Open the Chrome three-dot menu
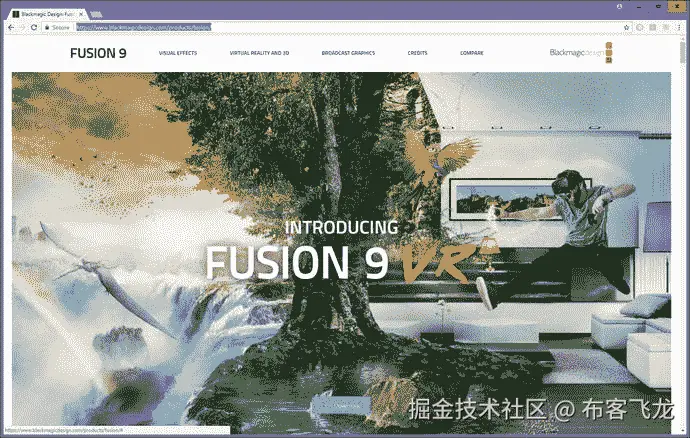This screenshot has height=438, width=690. [679, 27]
